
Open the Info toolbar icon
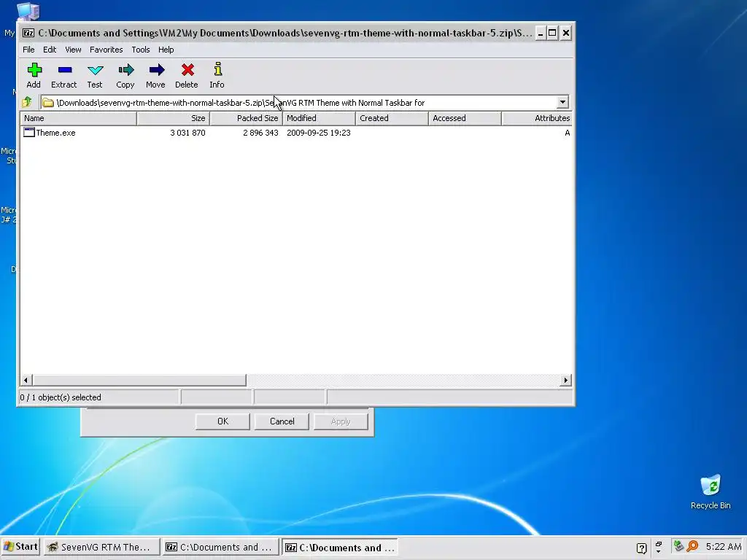(217, 69)
